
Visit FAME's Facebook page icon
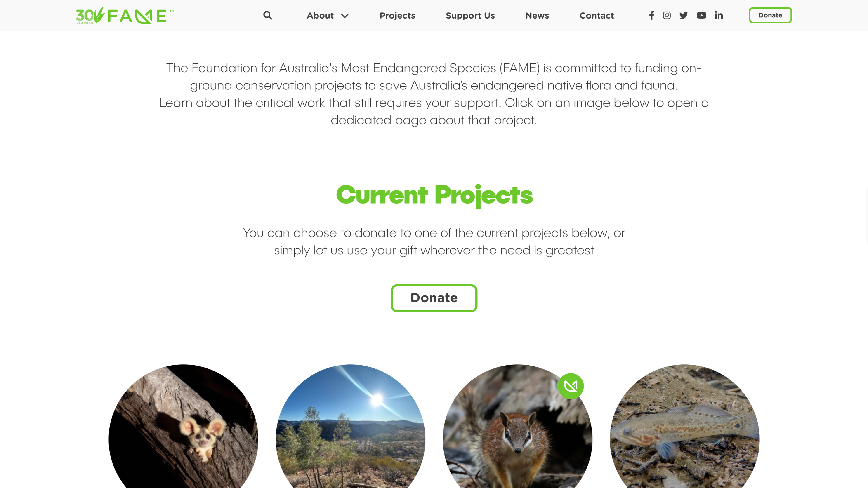(x=651, y=16)
